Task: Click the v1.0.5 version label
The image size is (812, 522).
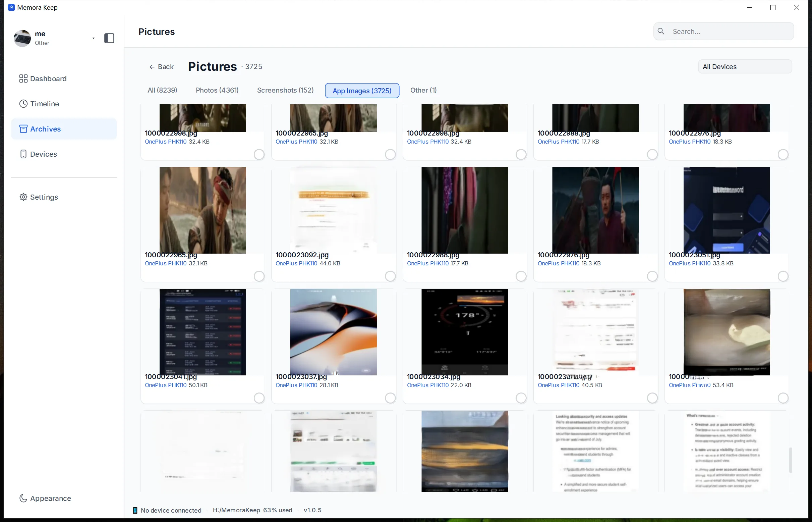Action: click(312, 510)
